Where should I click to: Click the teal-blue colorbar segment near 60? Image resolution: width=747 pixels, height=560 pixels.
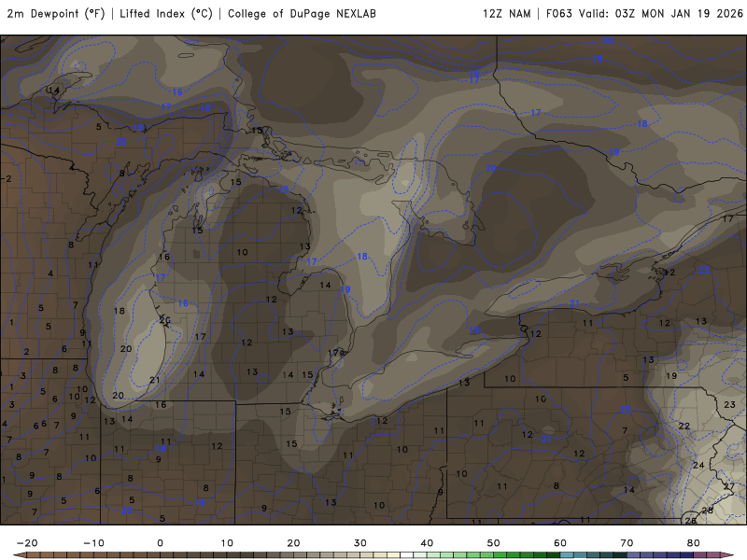pos(567,555)
